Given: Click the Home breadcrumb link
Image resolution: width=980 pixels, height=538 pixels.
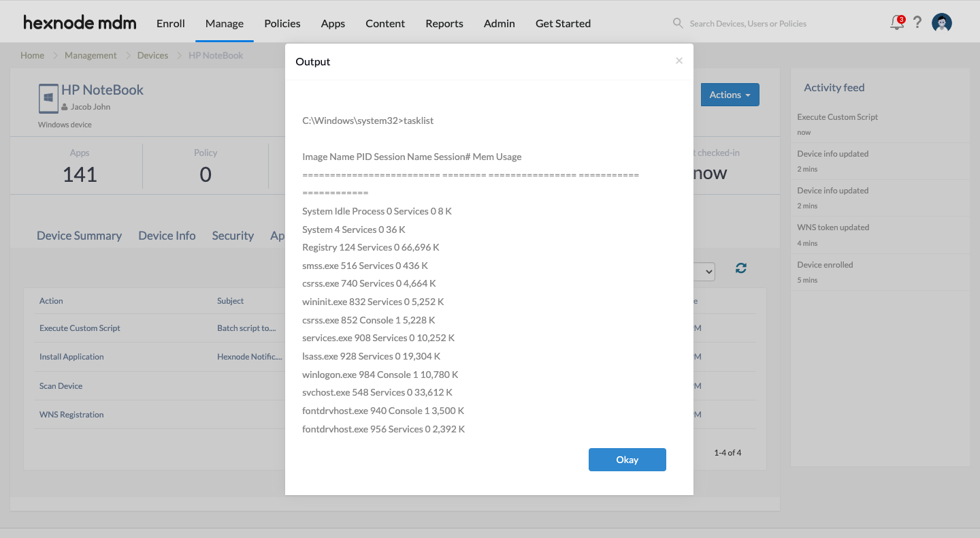Looking at the screenshot, I should coord(32,55).
